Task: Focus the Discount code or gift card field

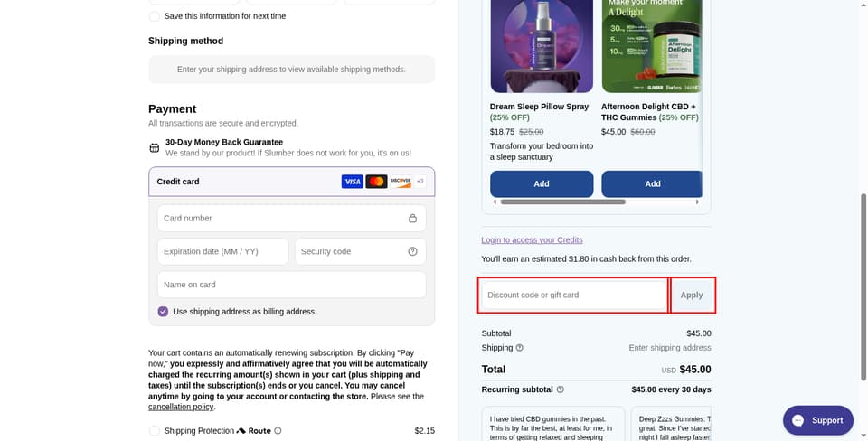Action: click(x=574, y=295)
